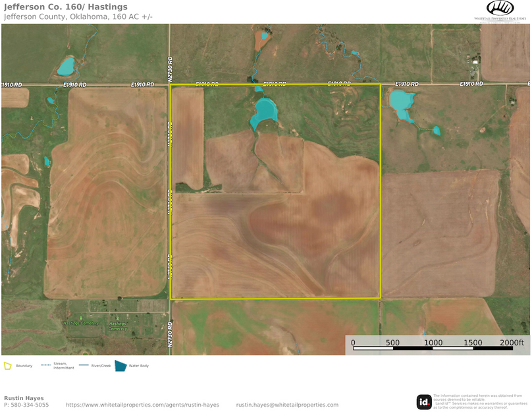Viewport: 532px width, 412px height.
Task: Click the 2000ft end of the scale bar
Action: click(x=512, y=343)
